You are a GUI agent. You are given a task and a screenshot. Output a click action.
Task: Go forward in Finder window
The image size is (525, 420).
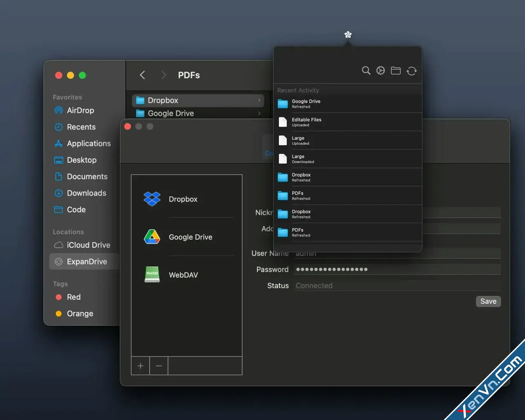pyautogui.click(x=164, y=75)
